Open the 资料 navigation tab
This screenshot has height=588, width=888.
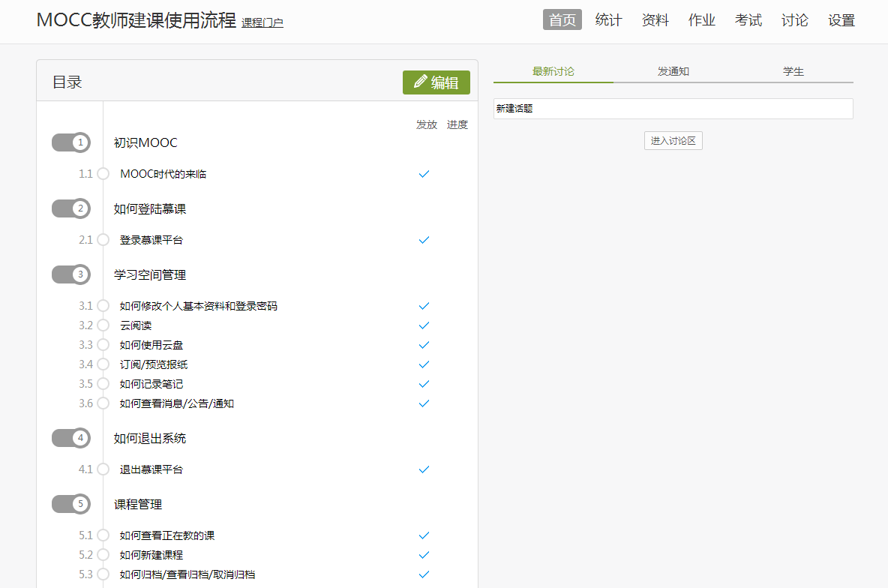tap(655, 19)
